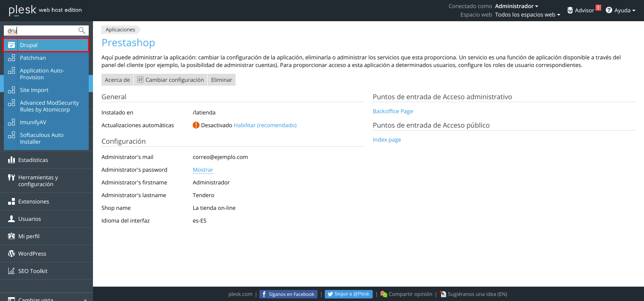Viewport: 644px width, 301px height.
Task: Click the Site Import extension icon
Action: tap(11, 90)
